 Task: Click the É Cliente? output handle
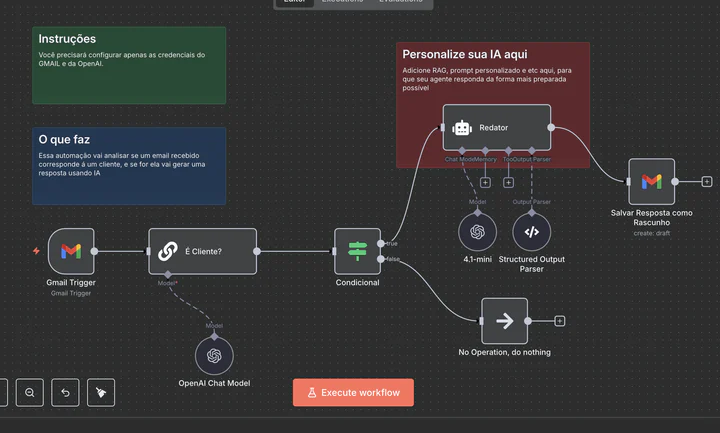257,251
